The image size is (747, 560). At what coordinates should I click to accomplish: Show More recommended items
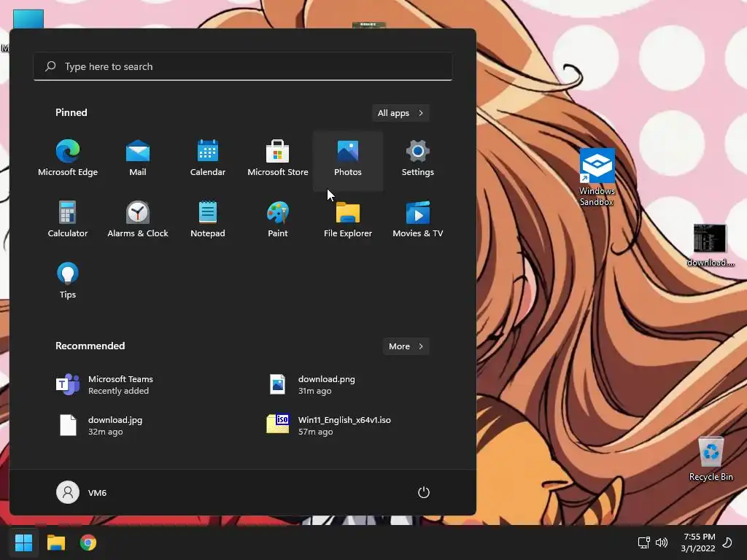pyautogui.click(x=406, y=346)
